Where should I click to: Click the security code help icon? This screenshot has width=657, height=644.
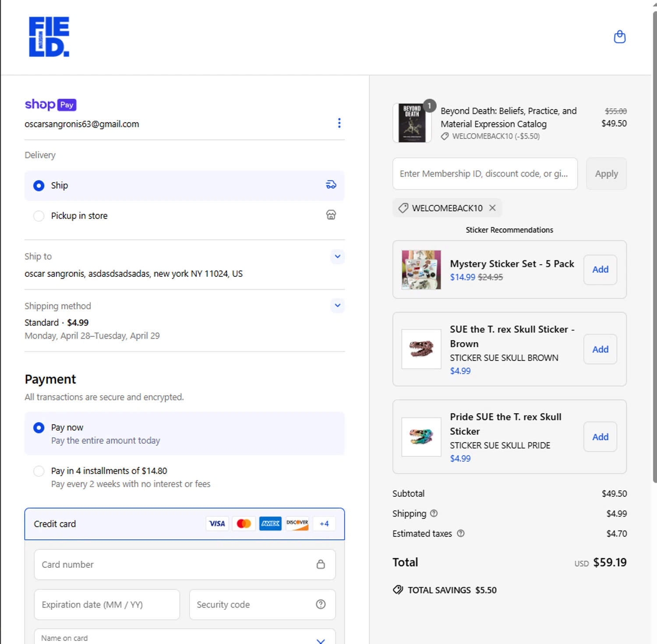321,604
